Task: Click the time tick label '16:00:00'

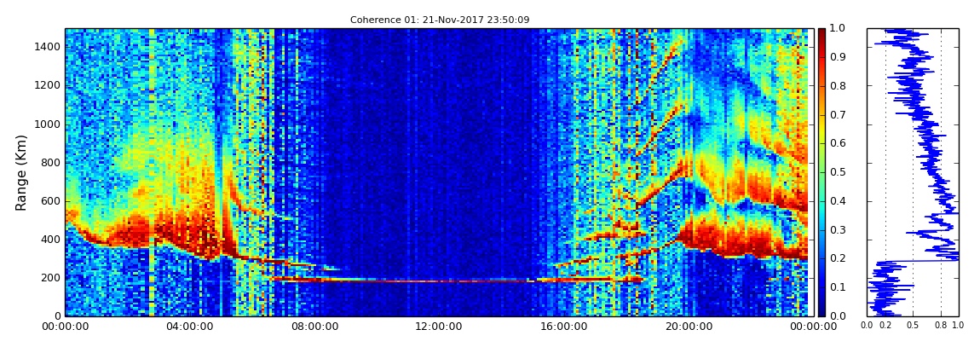Action: [562, 326]
